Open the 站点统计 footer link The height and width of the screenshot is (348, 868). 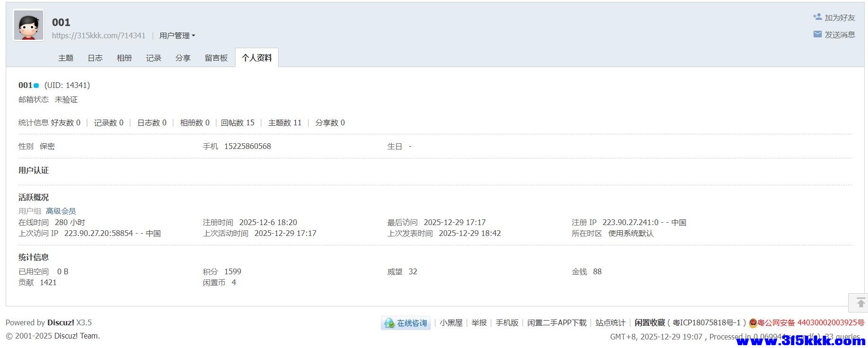[x=610, y=322]
